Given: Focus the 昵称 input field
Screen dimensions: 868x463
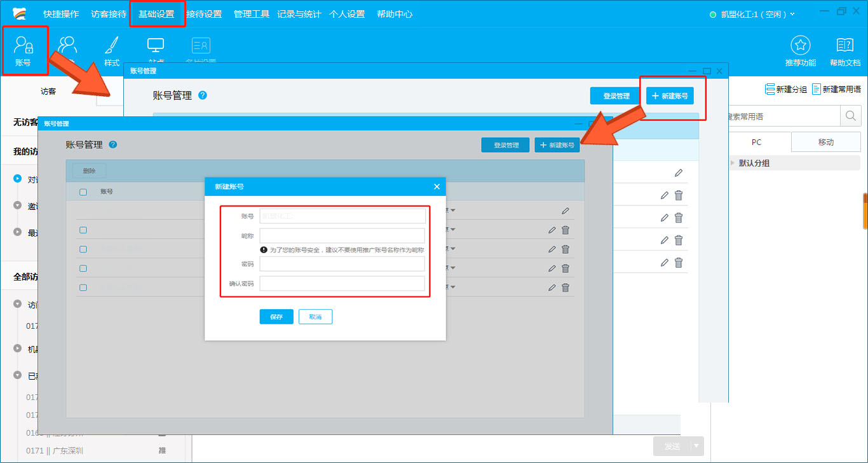Looking at the screenshot, I should point(342,236).
